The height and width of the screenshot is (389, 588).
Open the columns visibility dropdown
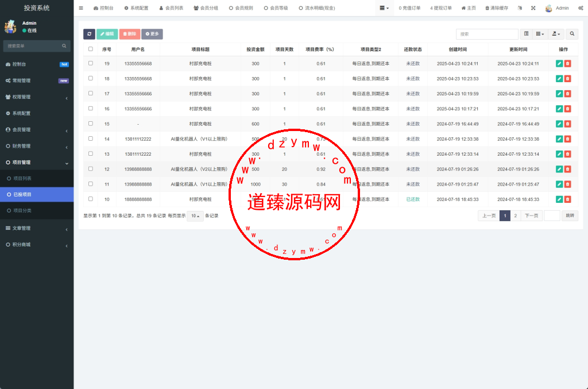pos(540,34)
